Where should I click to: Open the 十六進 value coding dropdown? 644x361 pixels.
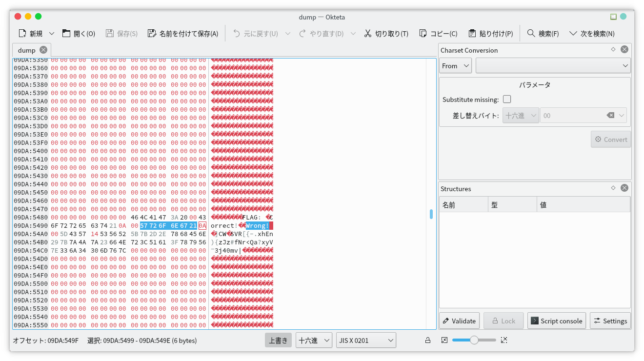point(314,340)
